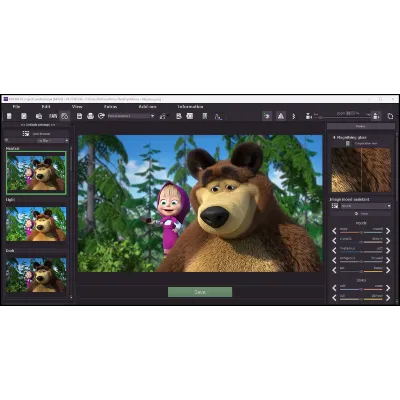Select the Dark preset thumbnail
Screen dimensions: 400x400
click(x=36, y=275)
